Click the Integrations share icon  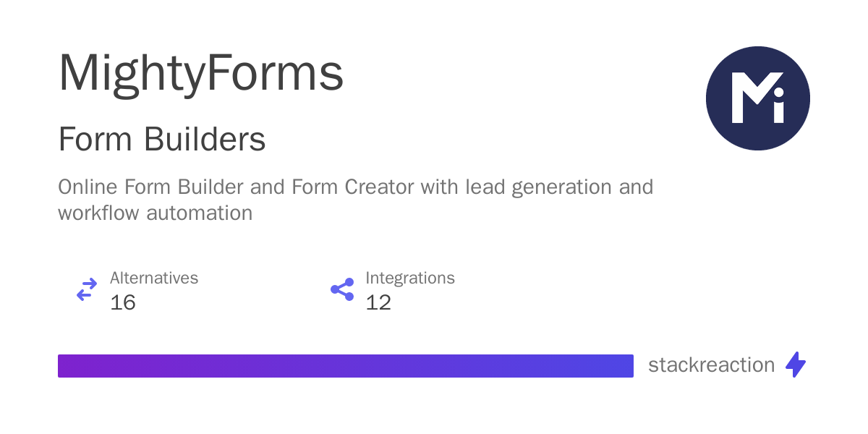click(342, 290)
